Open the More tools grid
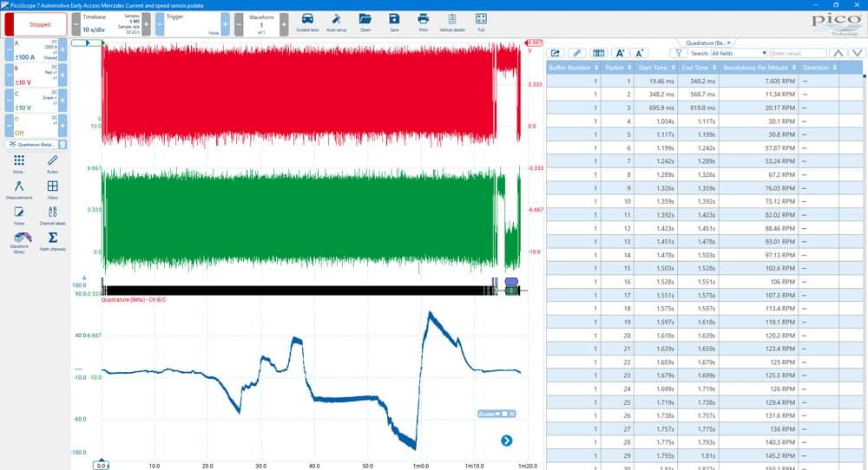Viewport: 868px width, 470px height. [19, 164]
